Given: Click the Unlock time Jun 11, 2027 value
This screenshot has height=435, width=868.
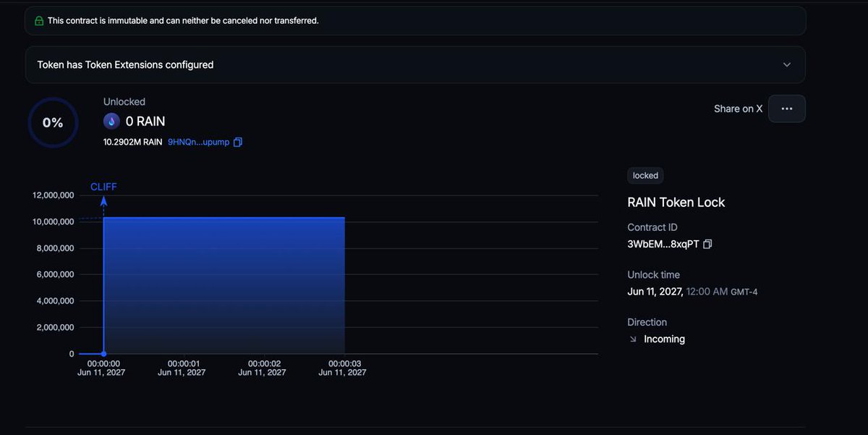Looking at the screenshot, I should 692,292.
